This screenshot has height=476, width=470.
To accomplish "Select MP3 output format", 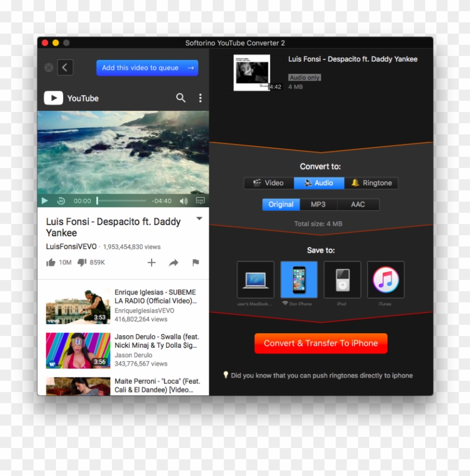I will [x=318, y=204].
